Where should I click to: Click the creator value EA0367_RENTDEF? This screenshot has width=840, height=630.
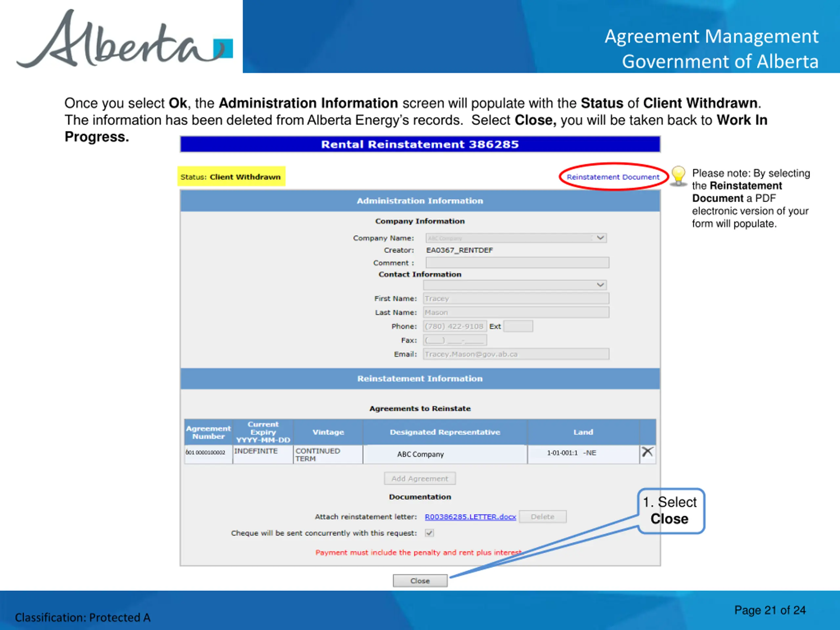(x=459, y=250)
